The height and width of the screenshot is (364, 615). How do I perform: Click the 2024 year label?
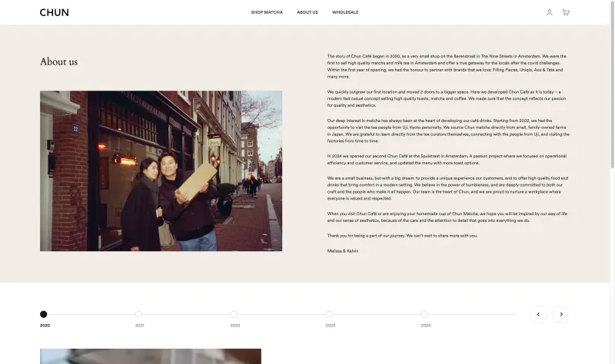tap(426, 326)
